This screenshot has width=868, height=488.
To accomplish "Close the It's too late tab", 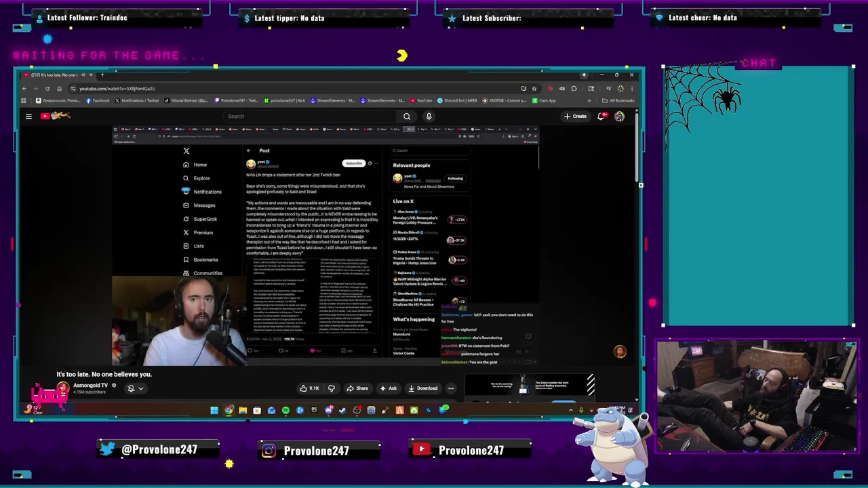I will pyautogui.click(x=92, y=75).
